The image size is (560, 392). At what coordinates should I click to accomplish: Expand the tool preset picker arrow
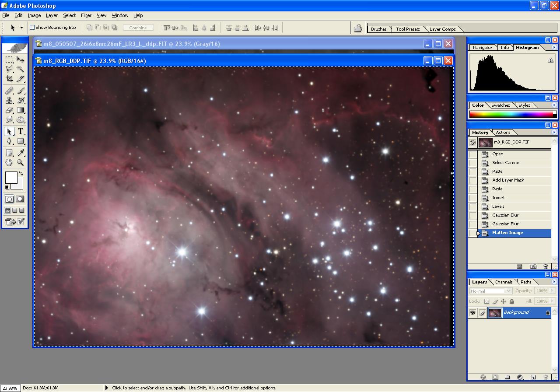click(21, 28)
